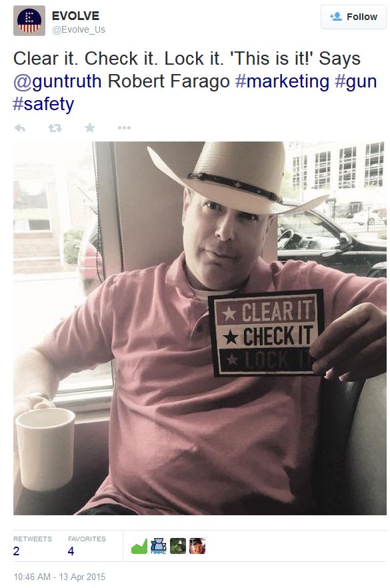The image size is (390, 588).
Task: Open the @Evolve_Us handle link
Action: click(79, 29)
